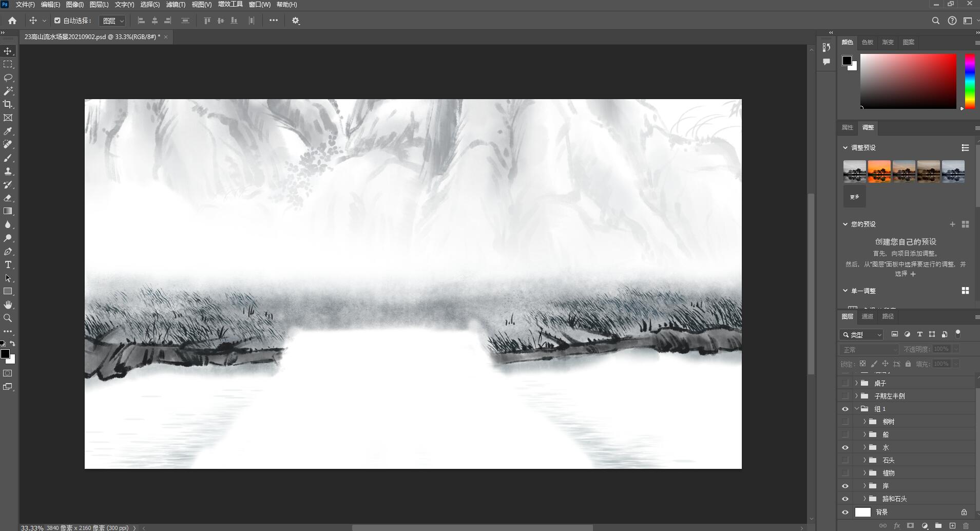The width and height of the screenshot is (980, 531).
Task: Click the Home icon in the options bar
Action: pyautogui.click(x=12, y=21)
